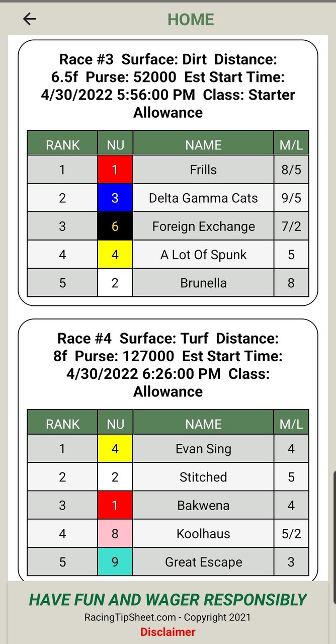Viewport: 336px width, 644px height.
Task: Click the red number 1 badge beside Frills
Action: (115, 170)
